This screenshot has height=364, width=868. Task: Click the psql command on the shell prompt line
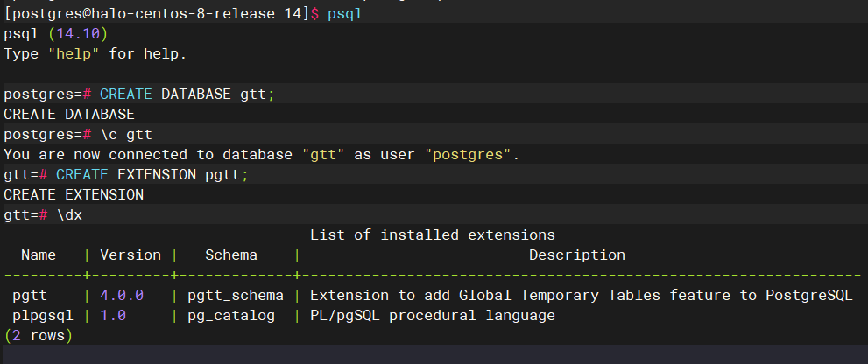pyautogui.click(x=344, y=15)
